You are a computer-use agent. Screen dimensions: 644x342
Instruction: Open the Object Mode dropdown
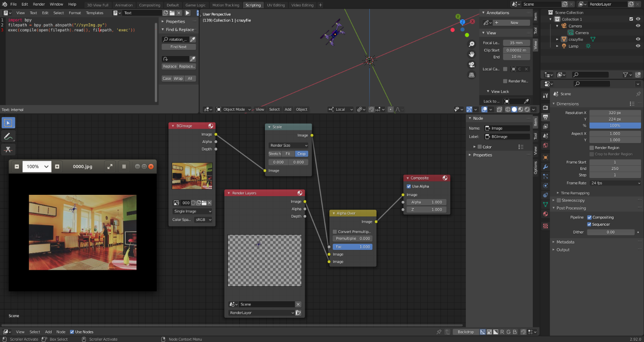(x=233, y=109)
